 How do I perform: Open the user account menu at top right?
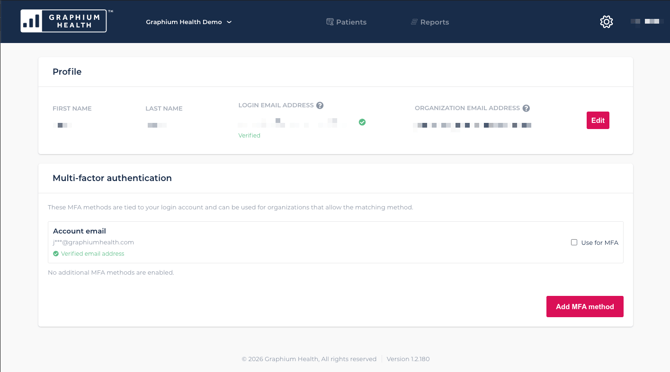tap(645, 21)
